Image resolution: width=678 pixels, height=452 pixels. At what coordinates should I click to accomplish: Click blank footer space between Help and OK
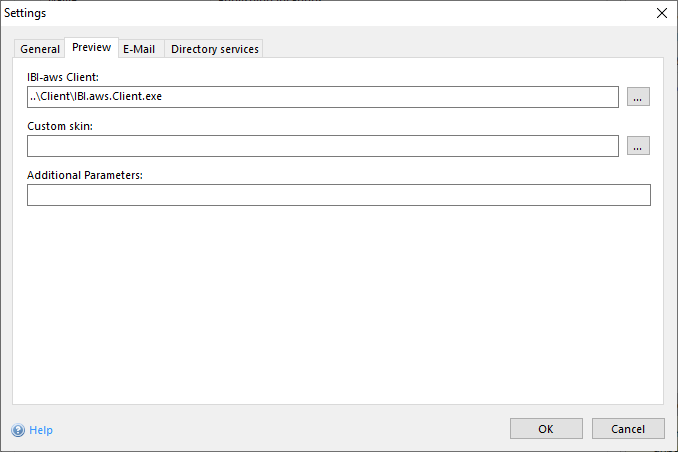tap(280, 429)
